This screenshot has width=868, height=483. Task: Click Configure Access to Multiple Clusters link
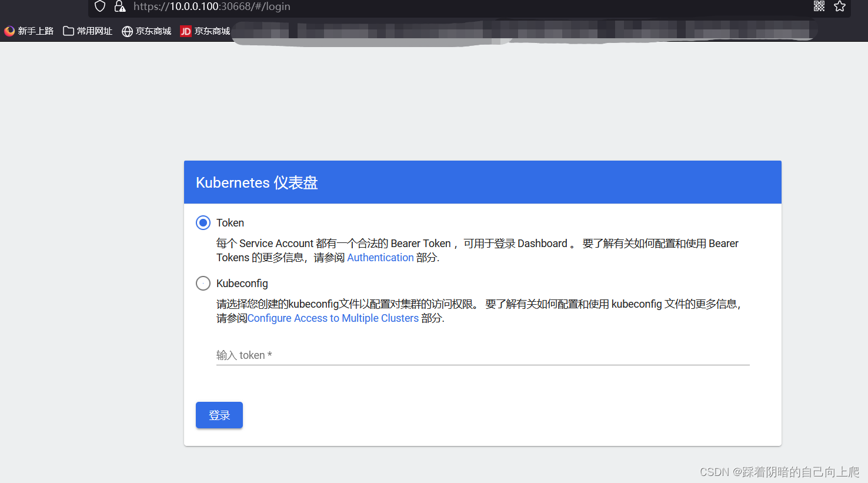pos(333,318)
